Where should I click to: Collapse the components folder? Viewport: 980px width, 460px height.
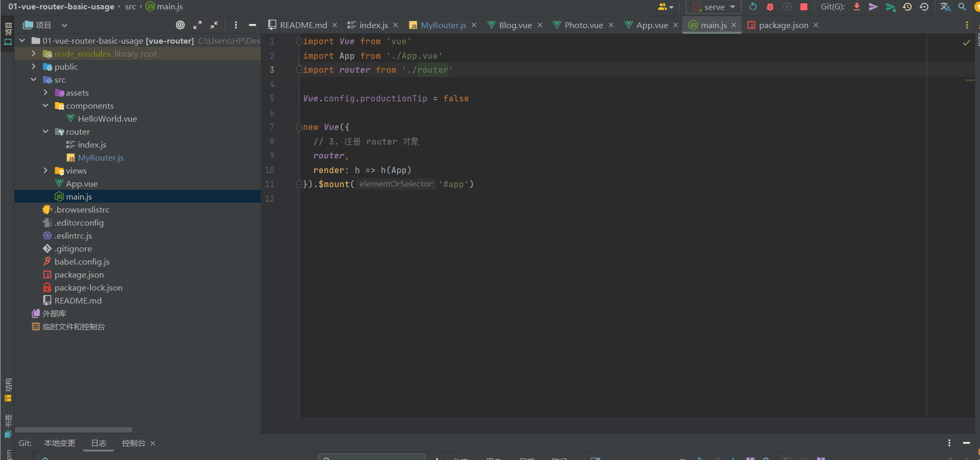click(46, 106)
